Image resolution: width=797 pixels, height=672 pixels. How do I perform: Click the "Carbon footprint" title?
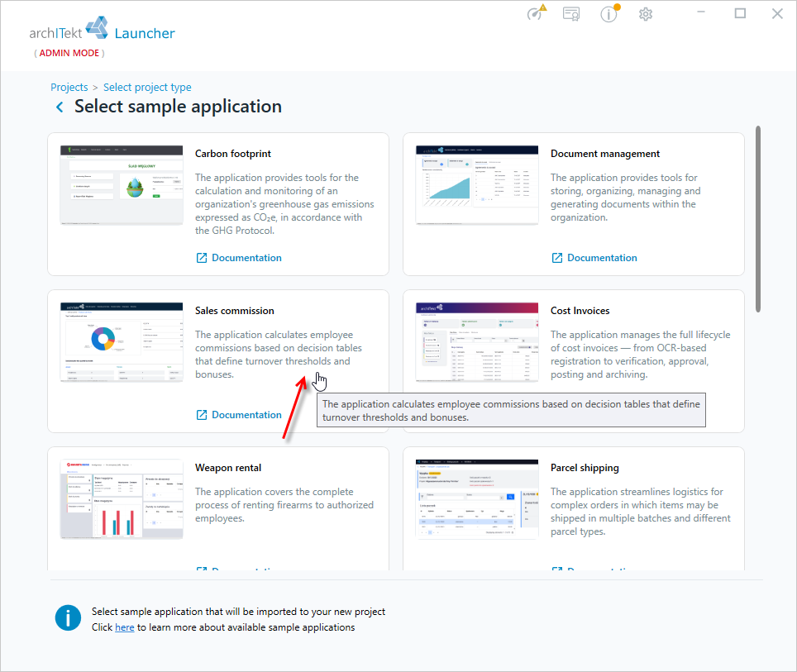pos(233,154)
